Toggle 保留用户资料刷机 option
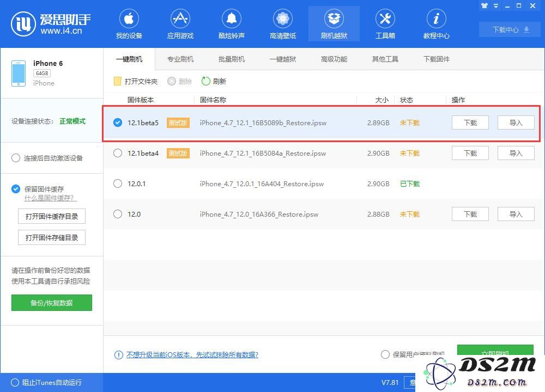Image resolution: width=545 pixels, height=392 pixels. point(385,354)
